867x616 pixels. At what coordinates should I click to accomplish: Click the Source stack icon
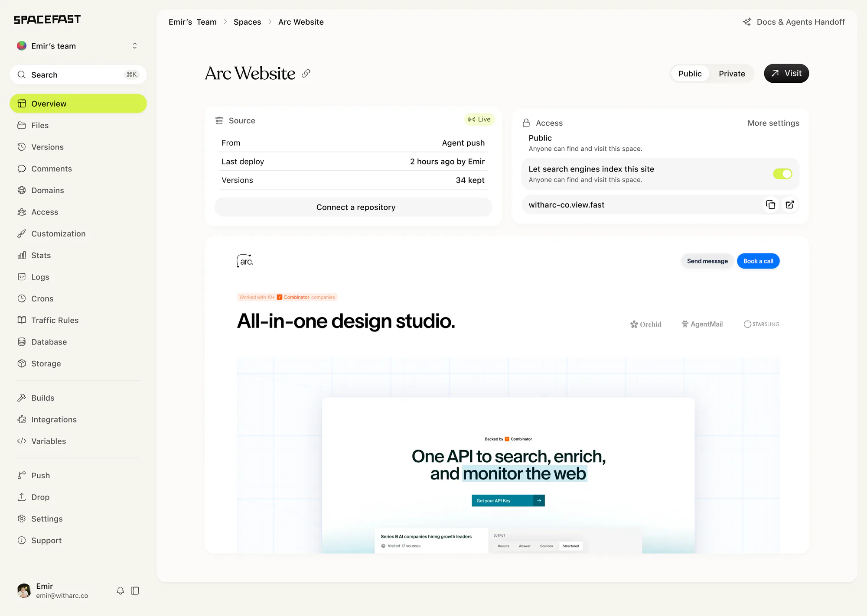(219, 120)
